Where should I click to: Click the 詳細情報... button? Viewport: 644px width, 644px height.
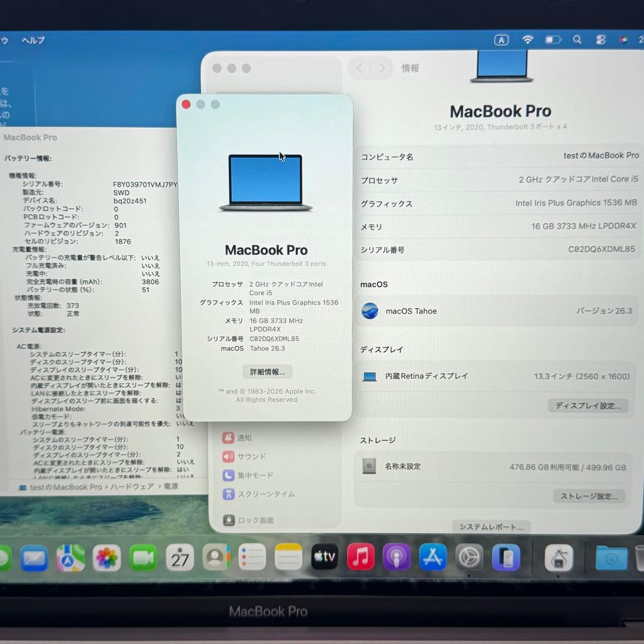[x=267, y=371]
